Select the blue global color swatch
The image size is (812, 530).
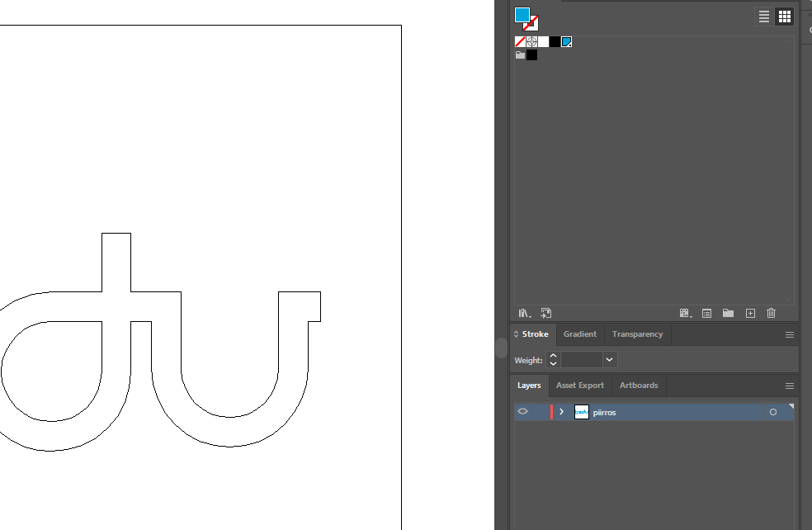click(x=567, y=41)
